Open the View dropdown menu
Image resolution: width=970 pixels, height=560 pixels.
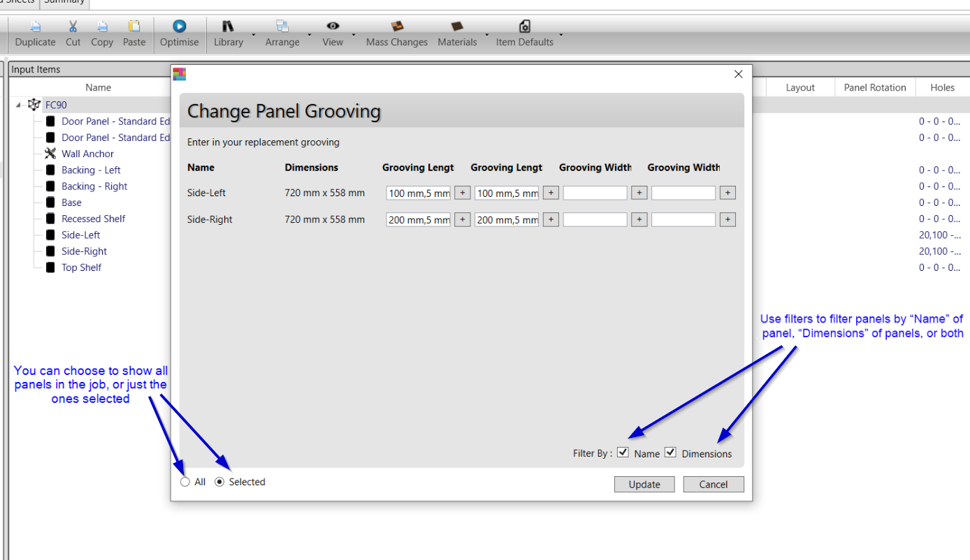coord(353,34)
